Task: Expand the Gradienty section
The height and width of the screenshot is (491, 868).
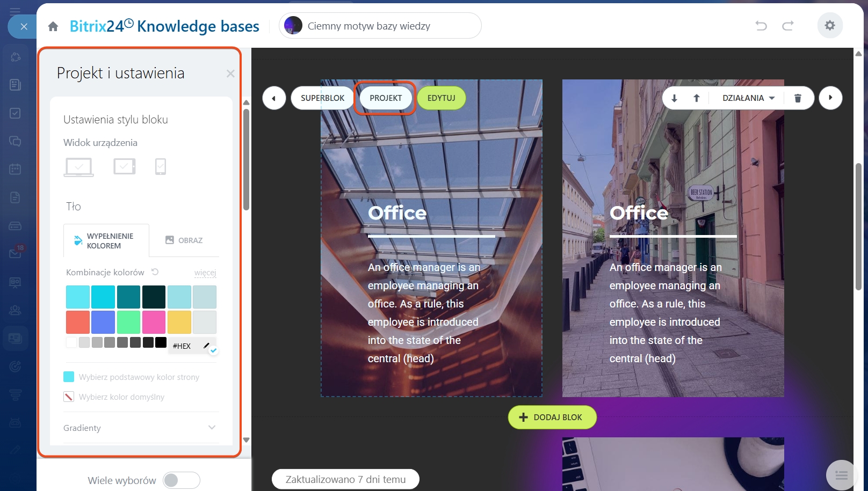Action: tap(141, 428)
